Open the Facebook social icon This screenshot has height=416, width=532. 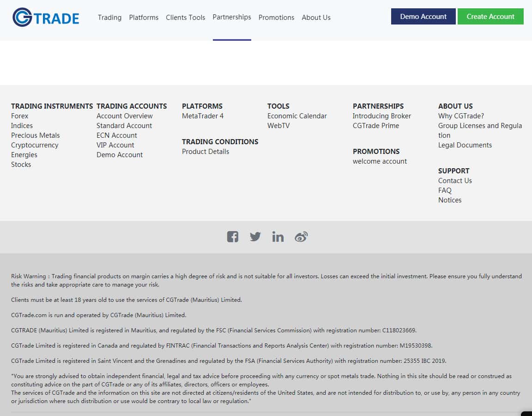pos(232,237)
